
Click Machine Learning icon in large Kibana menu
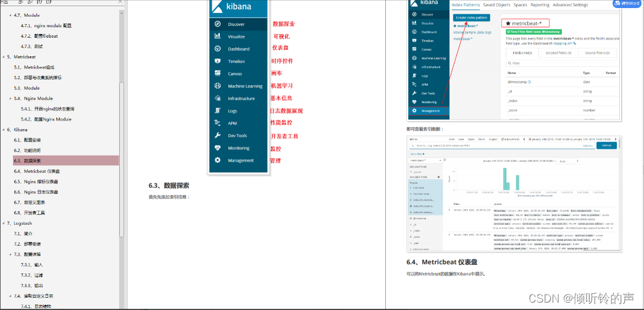(x=218, y=86)
